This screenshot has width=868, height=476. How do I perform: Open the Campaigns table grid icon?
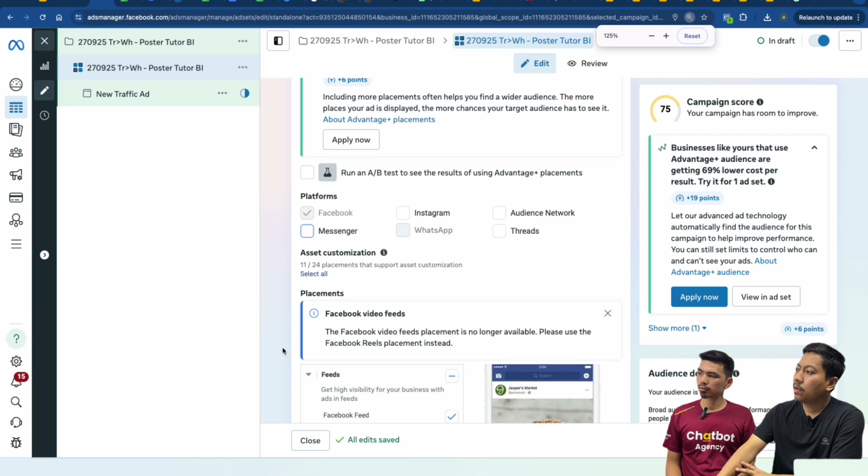pyautogui.click(x=16, y=108)
